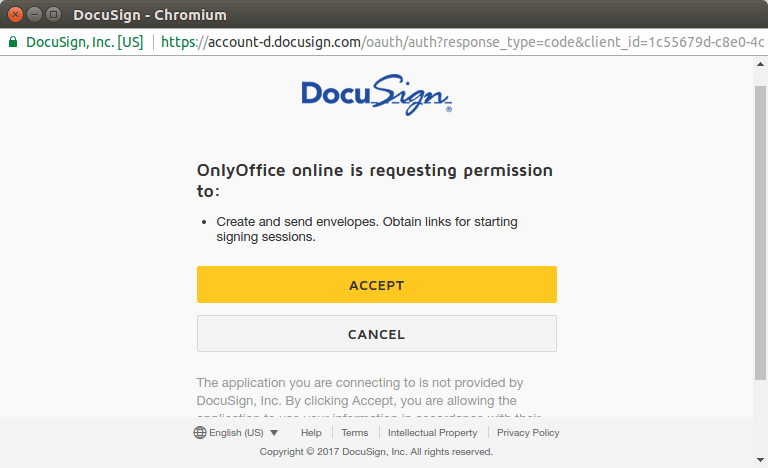Screen dimensions: 768x468
Task: Click the DocuSign - Chromium title bar
Action: click(x=400, y=14)
